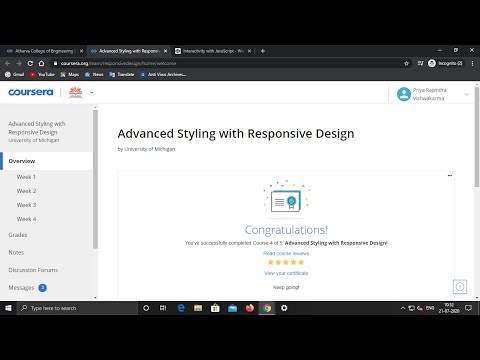Screen dimensions: 480x360
Task: Close the Advanced Styling browser tab
Action: click(165, 51)
